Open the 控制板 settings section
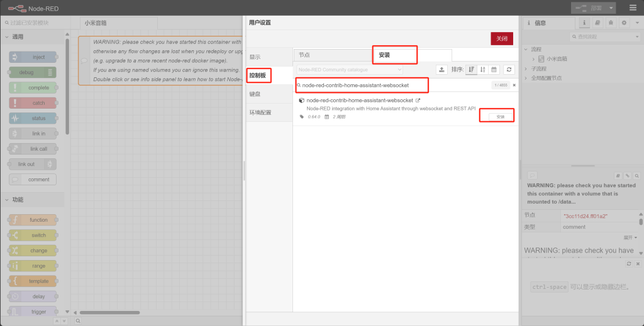This screenshot has width=644, height=326. (269, 75)
